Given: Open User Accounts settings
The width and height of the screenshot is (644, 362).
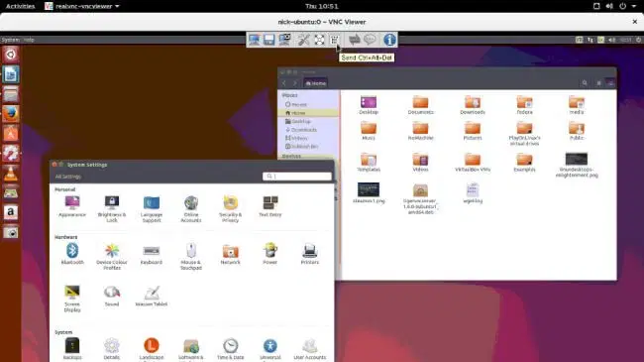Looking at the screenshot, I should (x=310, y=349).
